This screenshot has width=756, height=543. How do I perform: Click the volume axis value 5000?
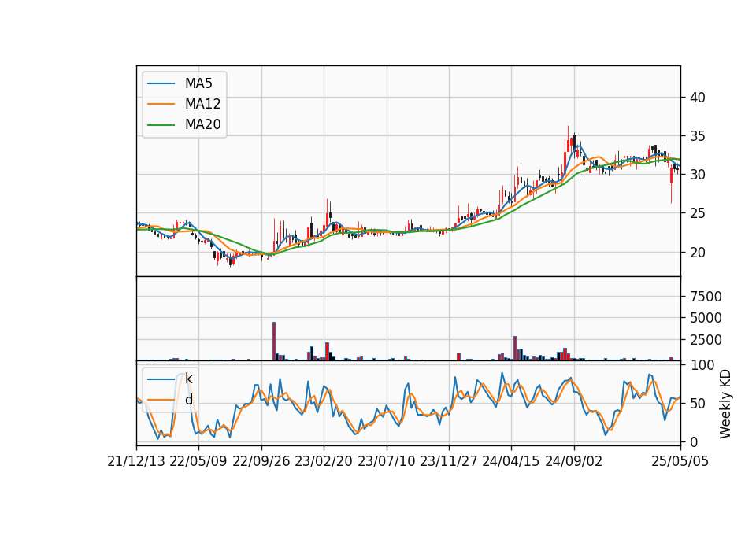[706, 318]
